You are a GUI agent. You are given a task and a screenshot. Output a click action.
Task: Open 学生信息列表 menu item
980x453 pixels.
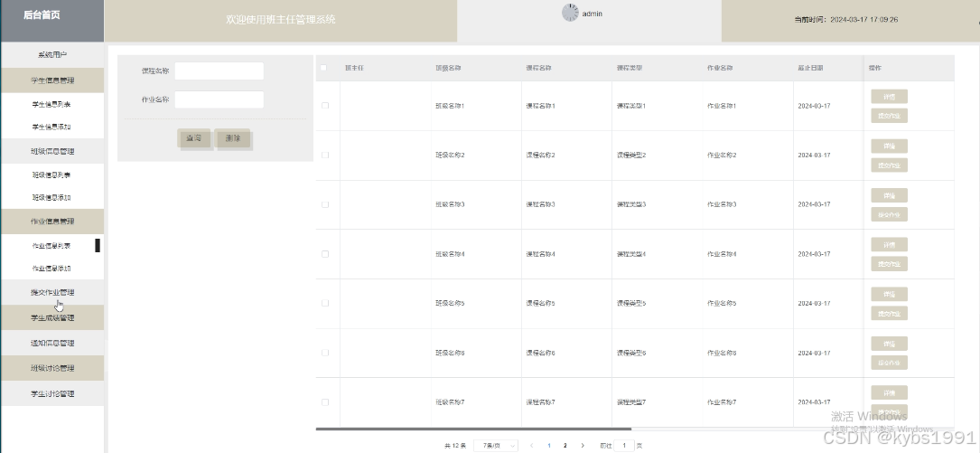click(x=51, y=104)
